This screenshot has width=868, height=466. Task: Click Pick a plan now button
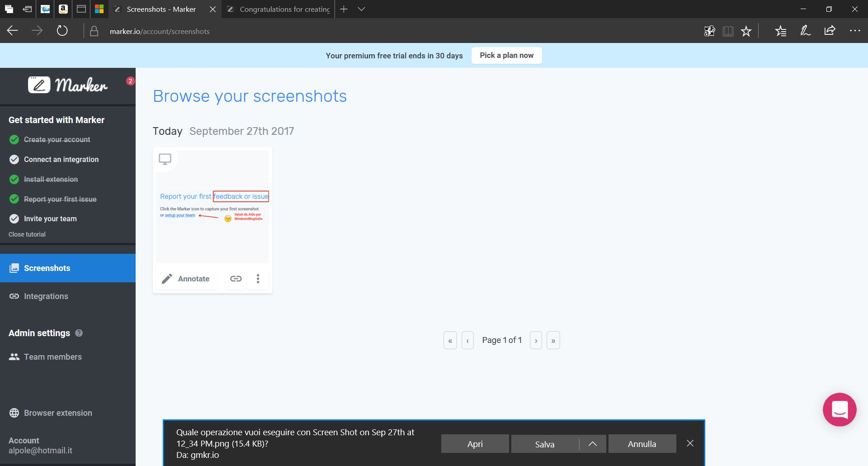[506, 55]
